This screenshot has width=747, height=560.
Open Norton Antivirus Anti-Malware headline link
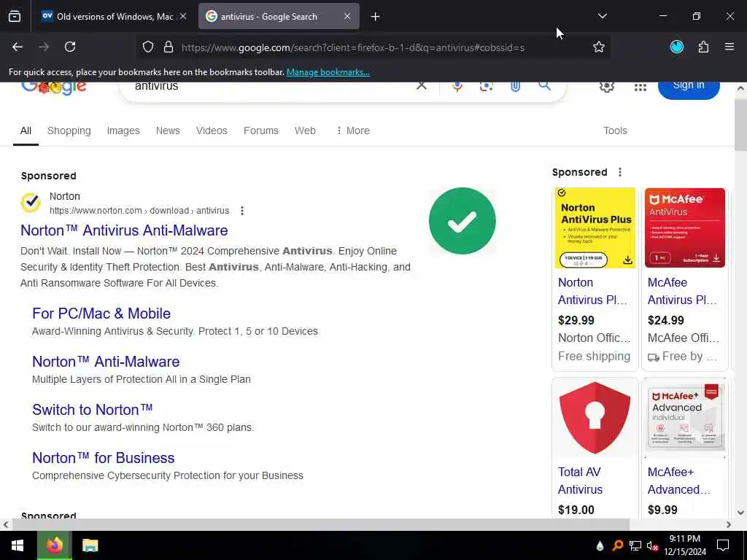click(124, 230)
